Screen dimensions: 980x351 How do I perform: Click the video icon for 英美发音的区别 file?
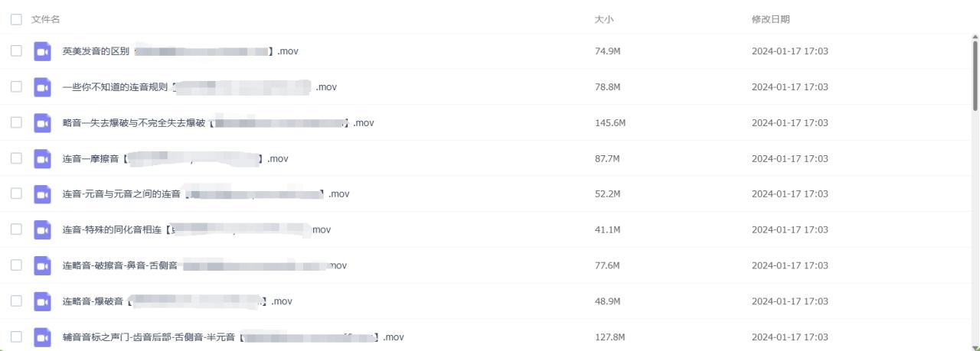(43, 51)
